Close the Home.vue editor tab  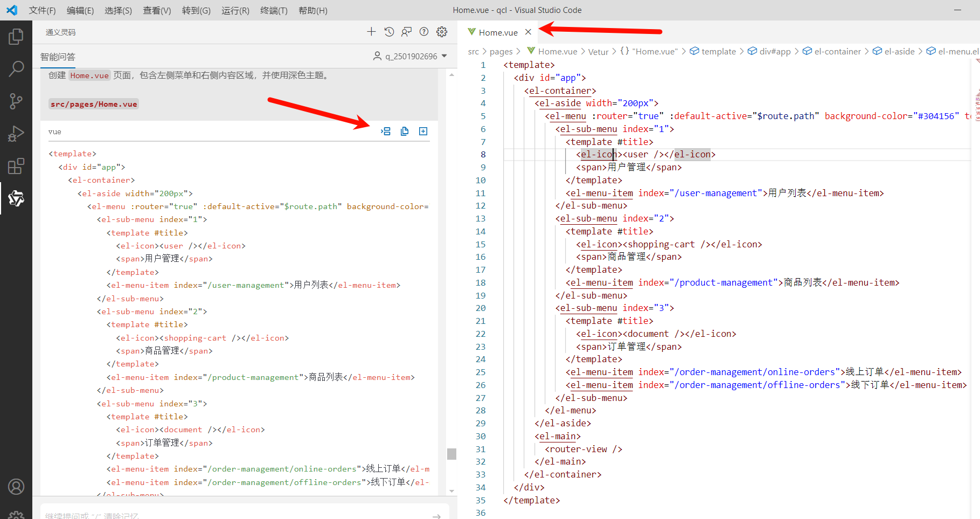(528, 32)
